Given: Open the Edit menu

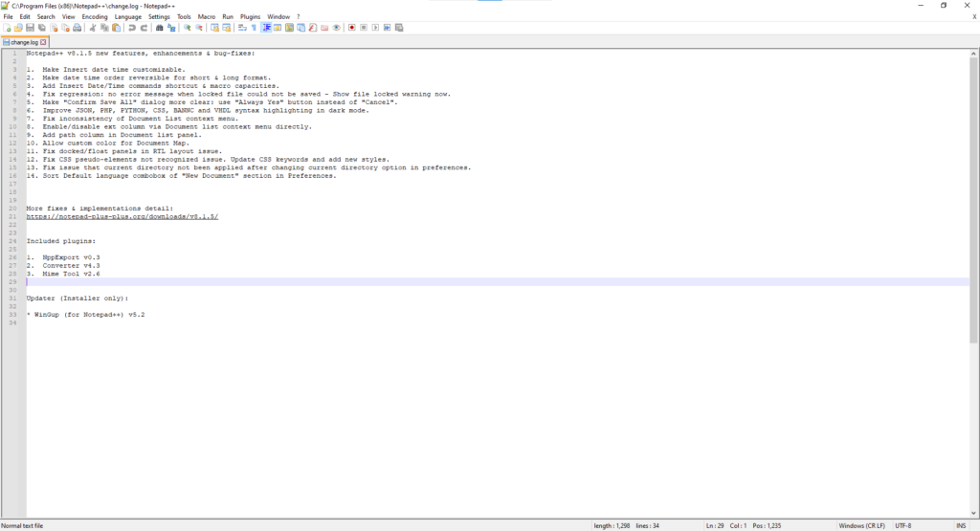Looking at the screenshot, I should (25, 17).
